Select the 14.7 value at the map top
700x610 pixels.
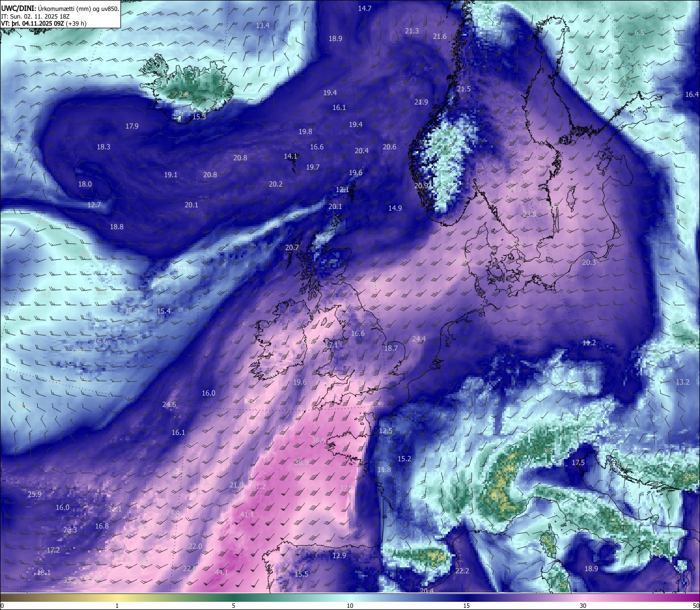coord(365,8)
